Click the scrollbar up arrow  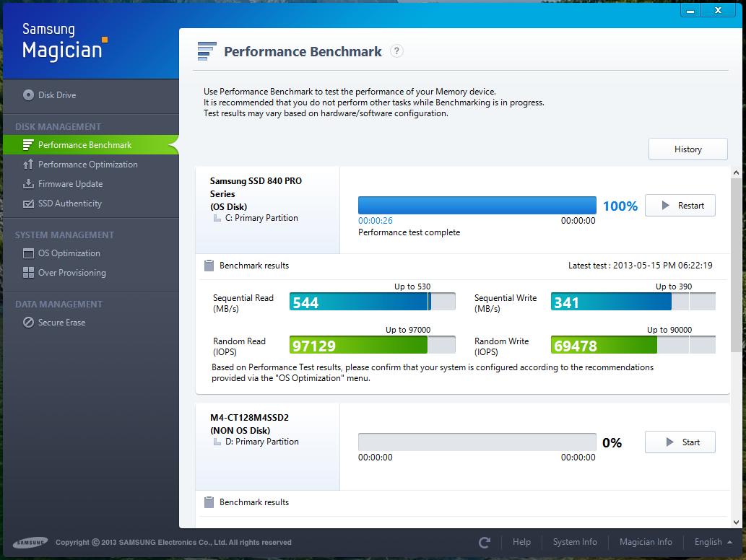point(736,172)
